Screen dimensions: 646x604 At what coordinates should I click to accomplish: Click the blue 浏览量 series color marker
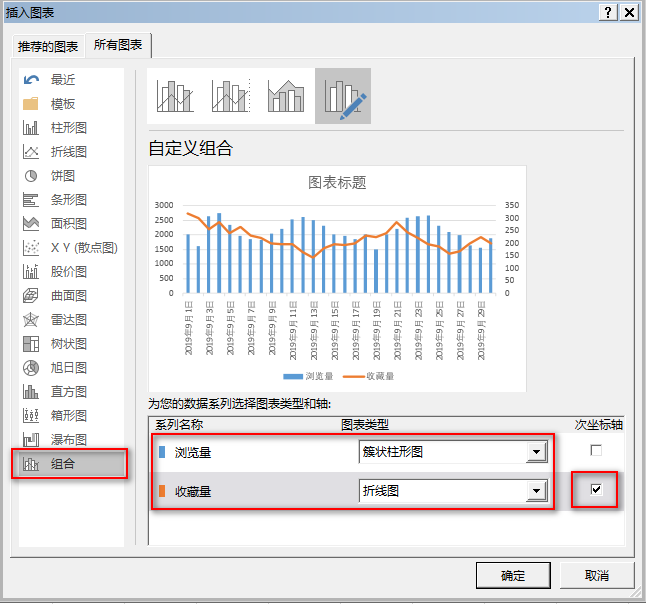point(162,452)
